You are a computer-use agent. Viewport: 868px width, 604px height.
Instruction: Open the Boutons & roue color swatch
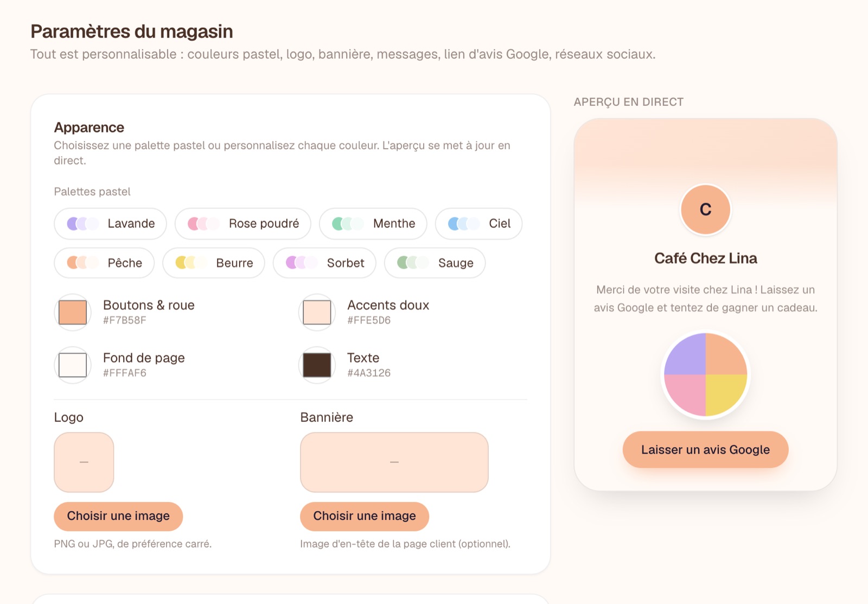(73, 313)
